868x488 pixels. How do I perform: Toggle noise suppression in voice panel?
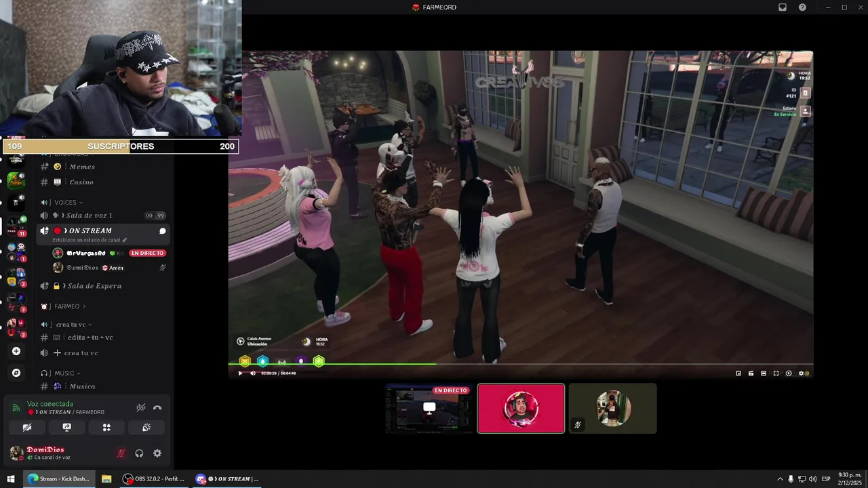click(141, 408)
